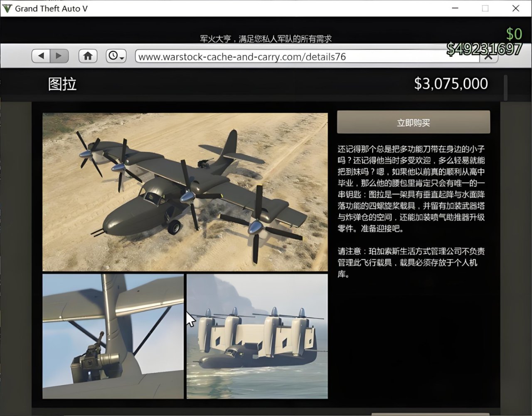Screen dimensions: 532x416
Task: Click the $0 cash amount text
Action: click(x=514, y=33)
